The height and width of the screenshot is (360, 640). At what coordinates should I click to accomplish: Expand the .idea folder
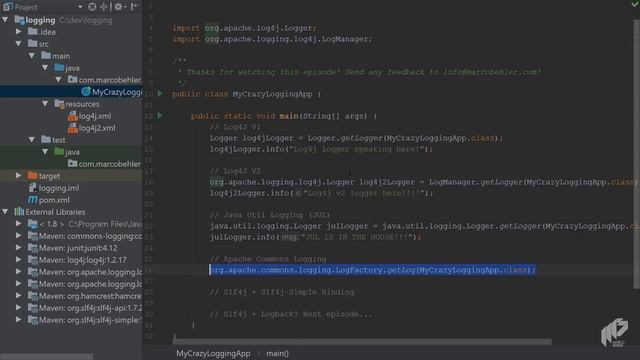click(x=19, y=31)
